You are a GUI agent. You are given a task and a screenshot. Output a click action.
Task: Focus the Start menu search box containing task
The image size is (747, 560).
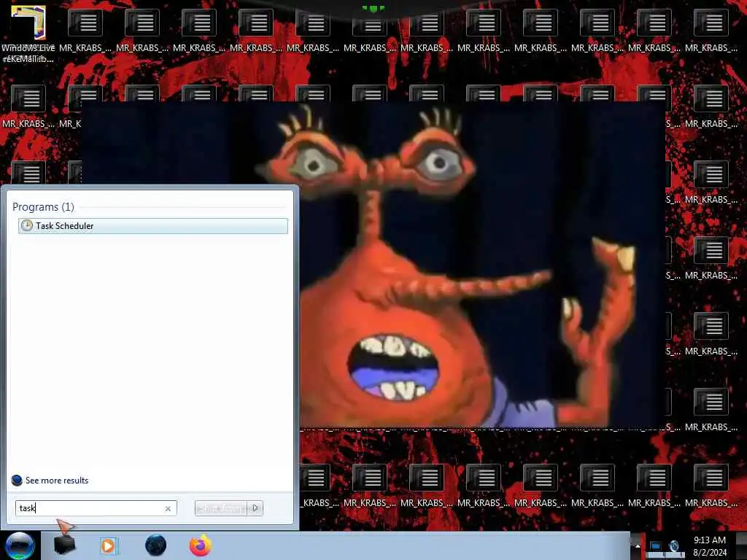[96, 508]
